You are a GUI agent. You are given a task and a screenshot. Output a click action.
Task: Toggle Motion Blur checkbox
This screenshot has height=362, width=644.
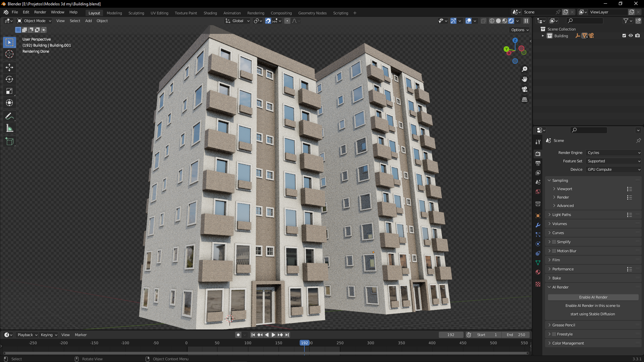point(554,251)
